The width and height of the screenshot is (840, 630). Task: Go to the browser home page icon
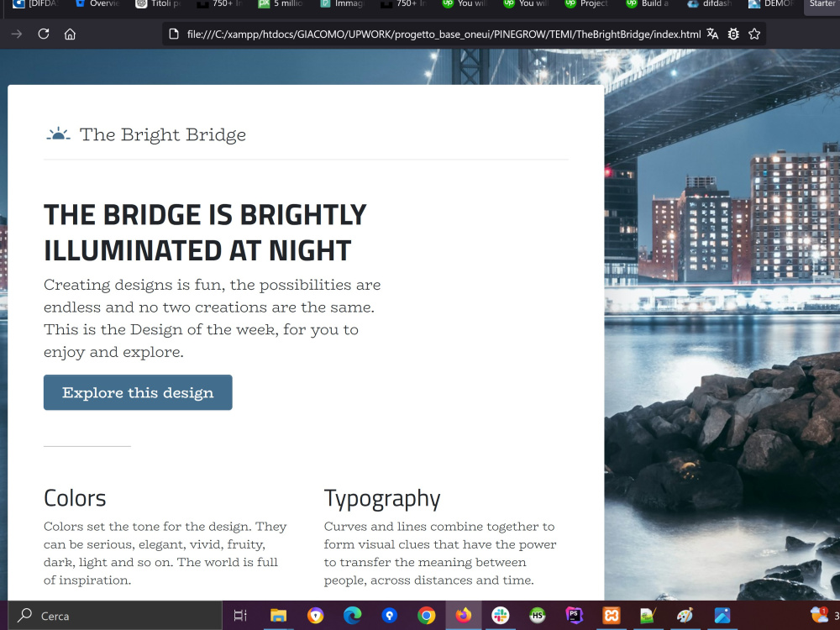pyautogui.click(x=71, y=34)
